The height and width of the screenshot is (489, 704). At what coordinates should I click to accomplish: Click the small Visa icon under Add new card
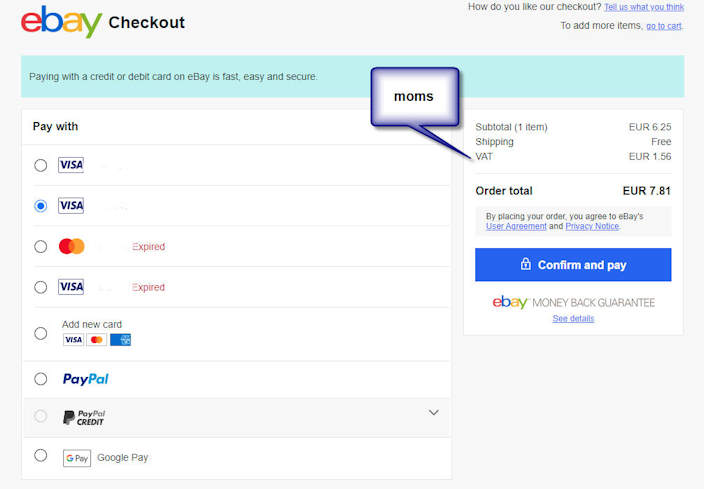click(x=73, y=339)
